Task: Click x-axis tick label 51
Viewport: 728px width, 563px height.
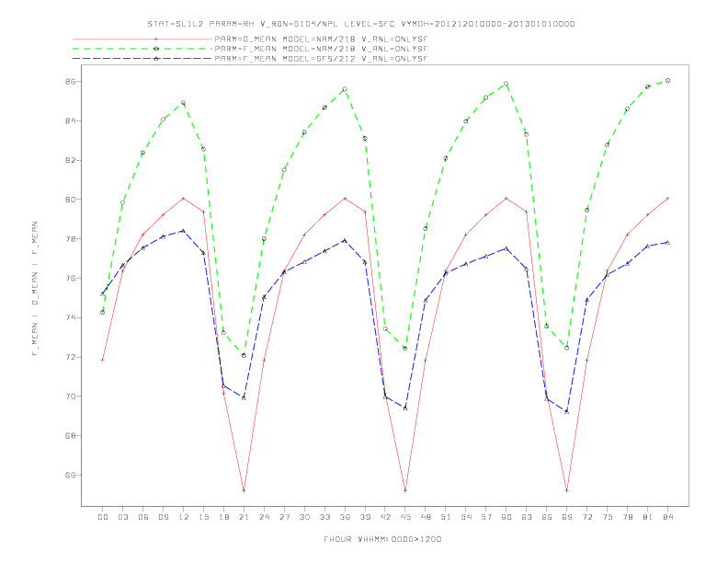Action: point(446,517)
